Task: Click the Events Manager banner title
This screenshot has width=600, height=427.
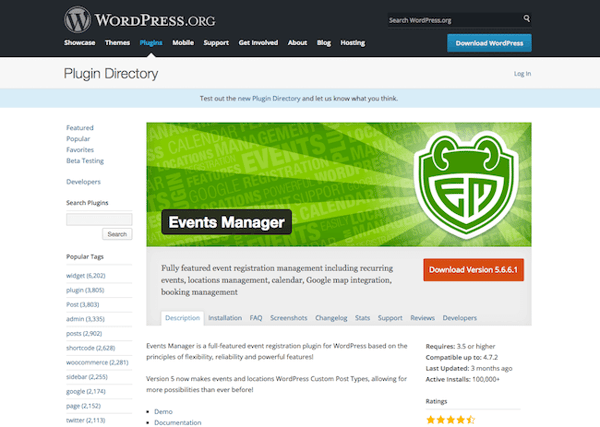Action: (x=227, y=222)
